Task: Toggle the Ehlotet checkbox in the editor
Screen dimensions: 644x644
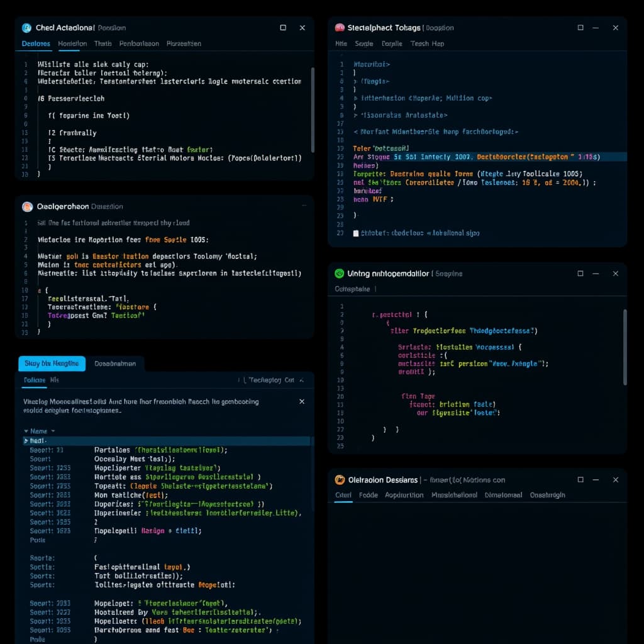Action: [x=355, y=233]
